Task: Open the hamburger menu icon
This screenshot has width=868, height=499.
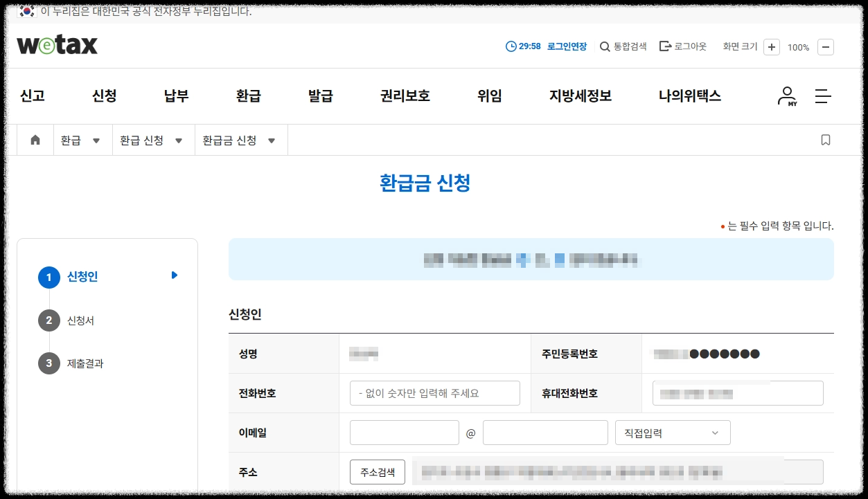Action: coord(823,96)
